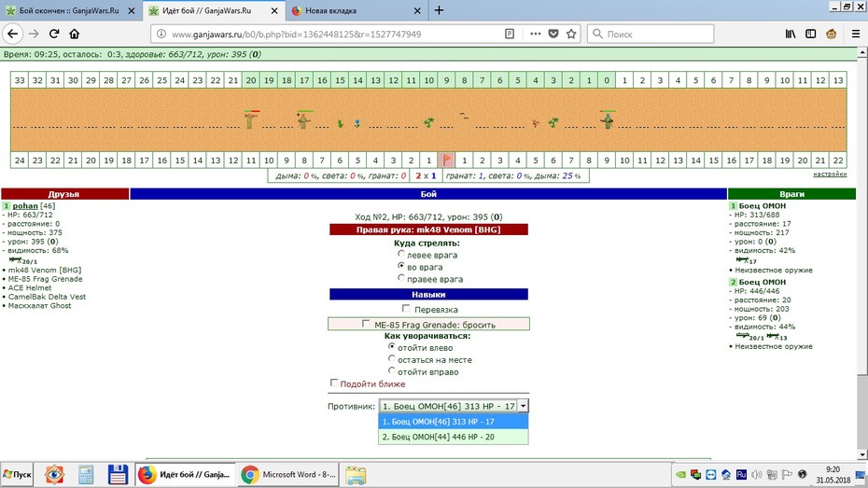Click the Ru language indicator in tray

point(741,475)
